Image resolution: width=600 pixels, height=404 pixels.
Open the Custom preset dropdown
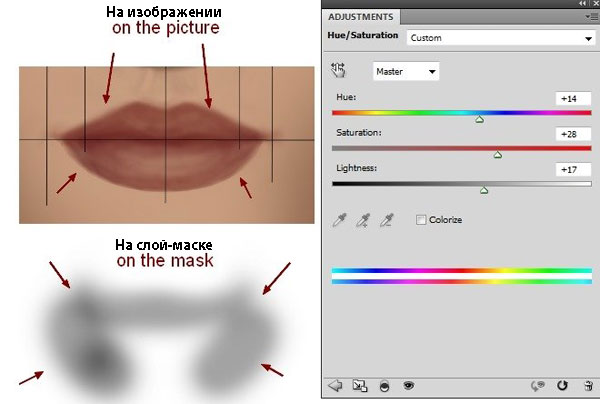pyautogui.click(x=501, y=38)
